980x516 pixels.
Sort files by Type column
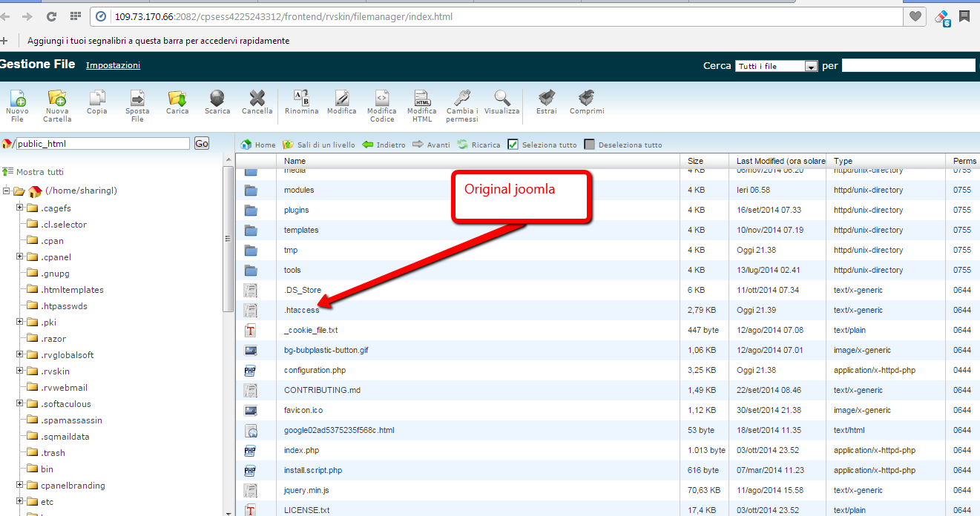click(x=843, y=161)
